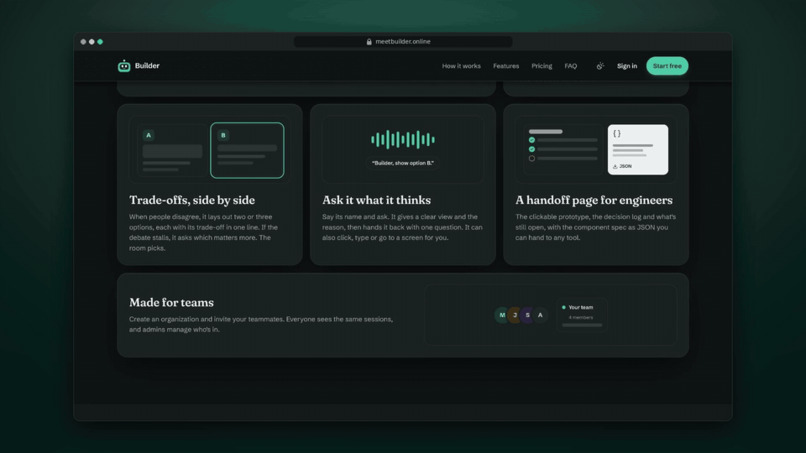Click the J team member avatar
Image resolution: width=806 pixels, height=453 pixels.
[x=515, y=315]
